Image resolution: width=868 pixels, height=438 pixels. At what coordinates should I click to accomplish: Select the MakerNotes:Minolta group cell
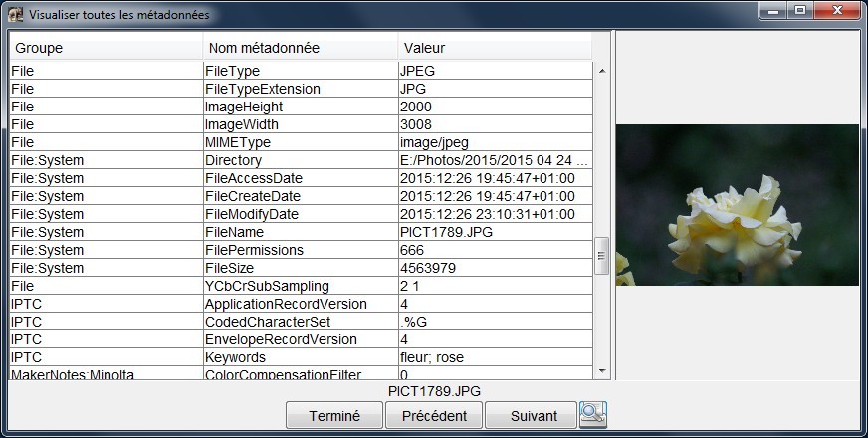click(107, 373)
